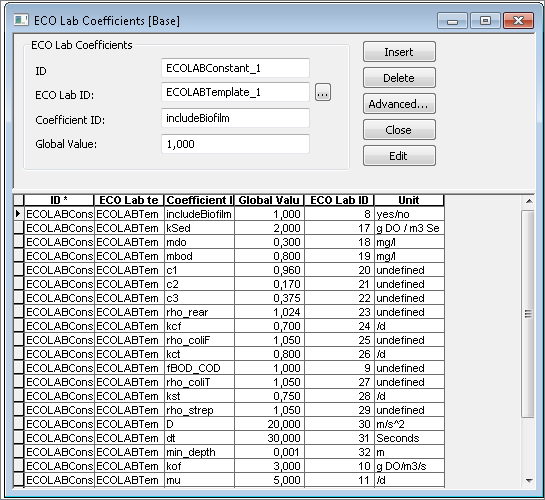Click the scrollbar up arrow
The height and width of the screenshot is (500, 545).
529,201
